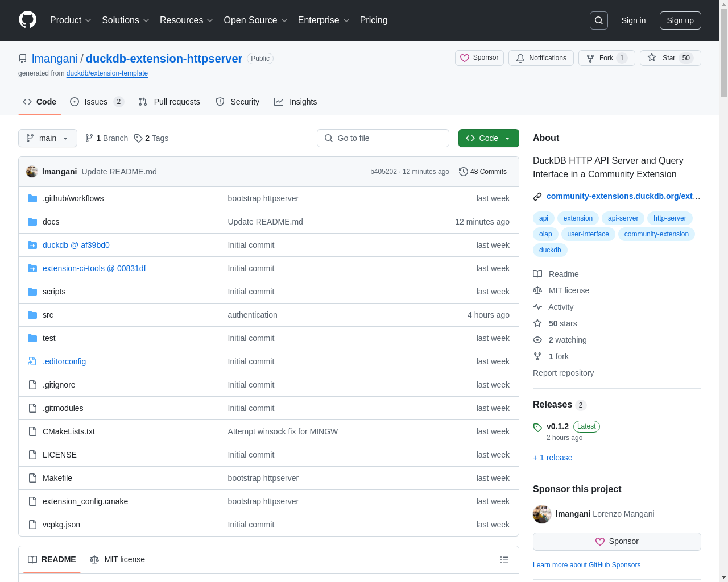
Task: Click the Sign up button
Action: tap(680, 20)
